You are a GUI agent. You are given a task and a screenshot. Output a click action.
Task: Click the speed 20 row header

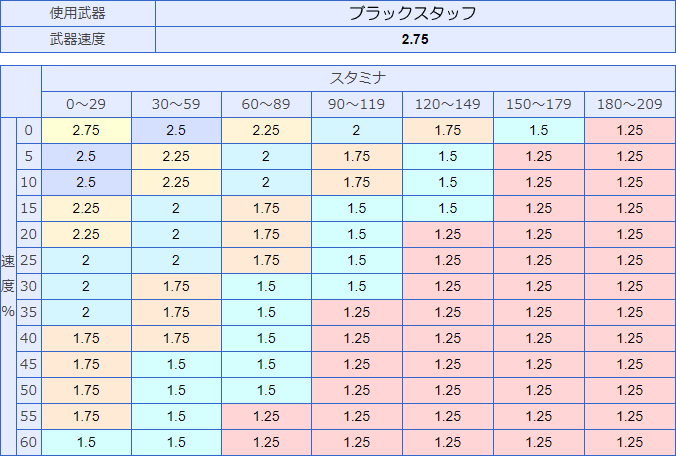pyautogui.click(x=29, y=234)
